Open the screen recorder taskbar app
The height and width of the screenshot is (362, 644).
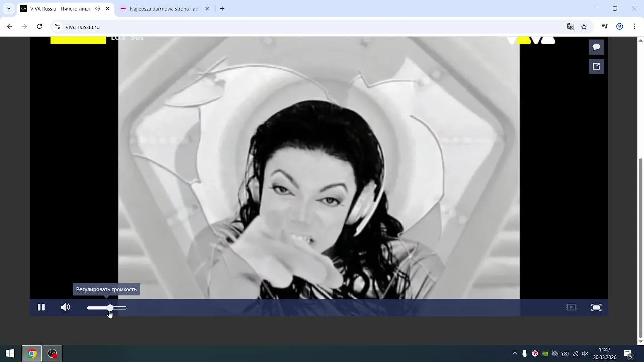tap(52, 354)
